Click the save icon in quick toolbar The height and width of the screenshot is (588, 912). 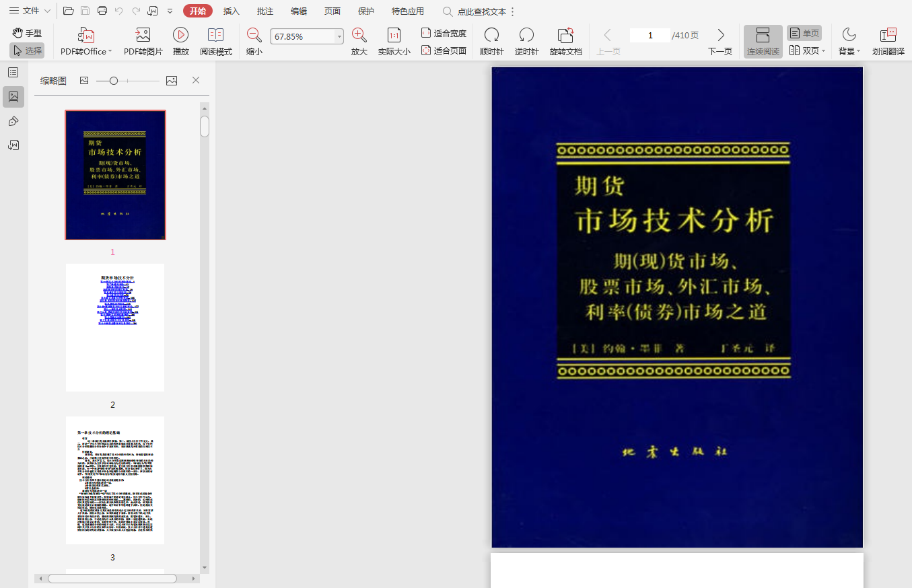[85, 11]
